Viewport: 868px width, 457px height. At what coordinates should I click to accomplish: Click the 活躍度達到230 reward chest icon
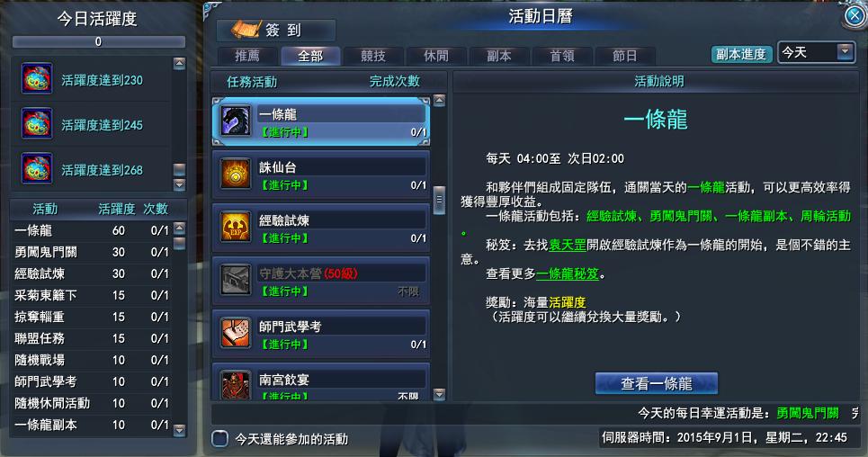pyautogui.click(x=37, y=78)
